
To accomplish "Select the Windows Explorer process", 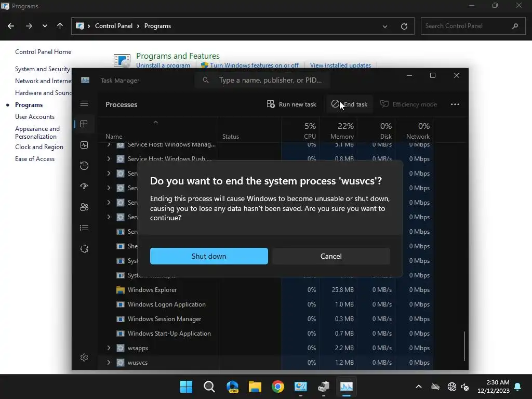I will tap(152, 290).
